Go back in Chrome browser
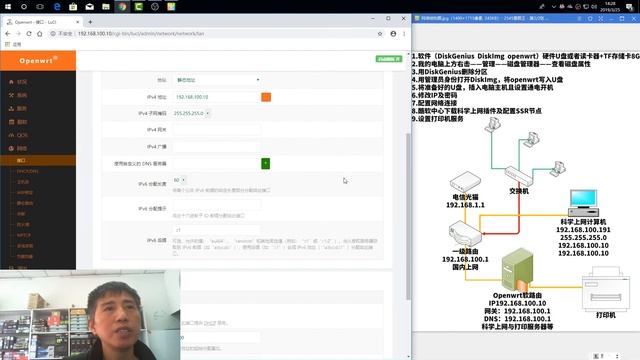Screen dimensions: 640x360 coord(8,33)
